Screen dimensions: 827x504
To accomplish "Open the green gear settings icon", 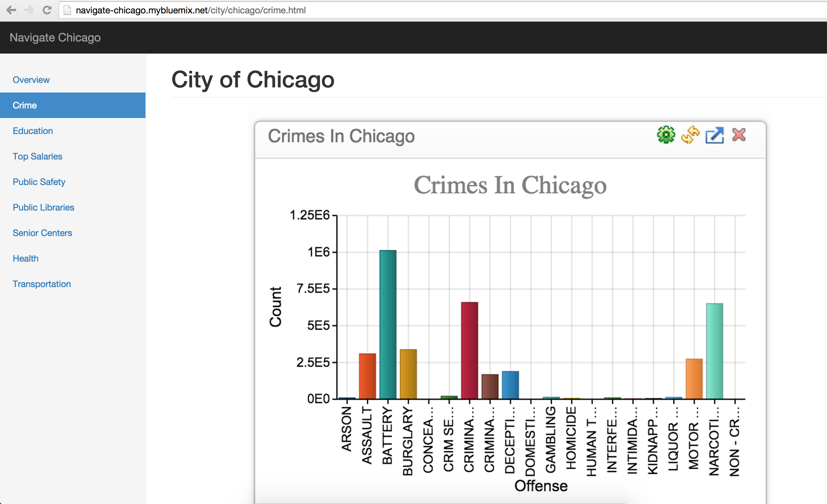I will (x=666, y=135).
